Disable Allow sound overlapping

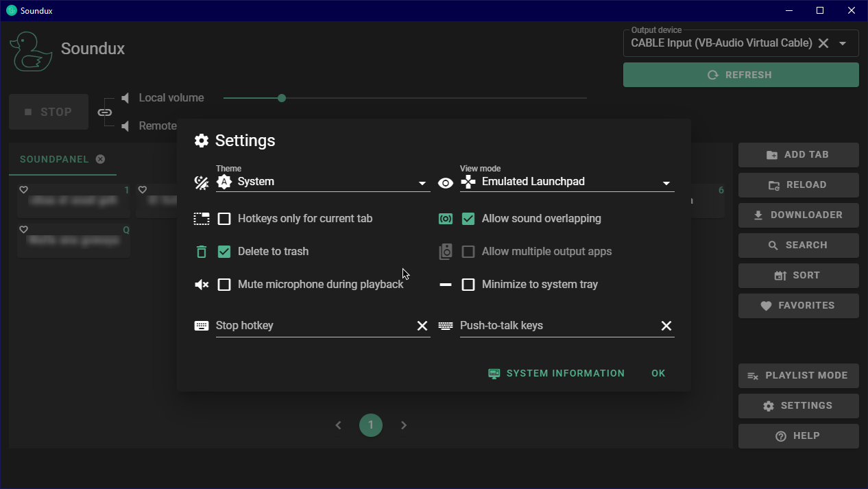[x=468, y=218]
